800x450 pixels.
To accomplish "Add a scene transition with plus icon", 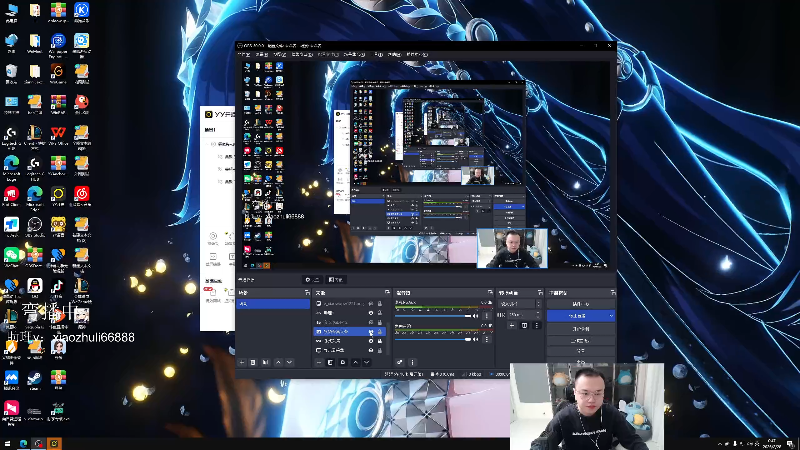I will (x=512, y=326).
